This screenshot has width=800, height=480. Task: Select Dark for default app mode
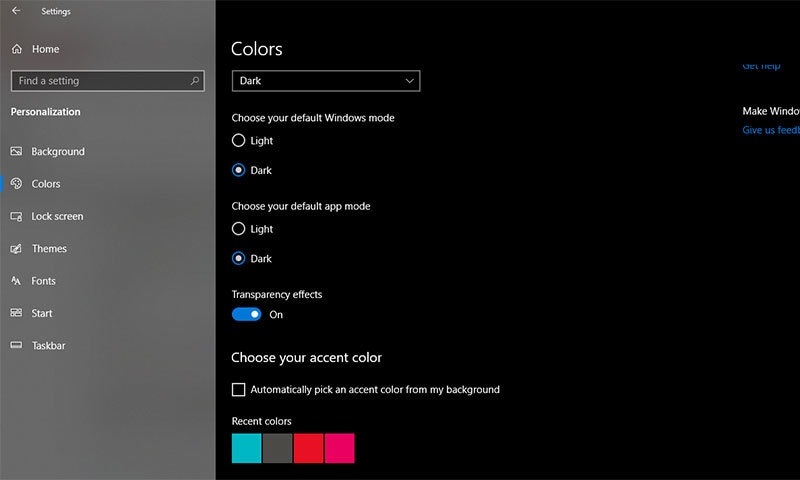tap(238, 258)
